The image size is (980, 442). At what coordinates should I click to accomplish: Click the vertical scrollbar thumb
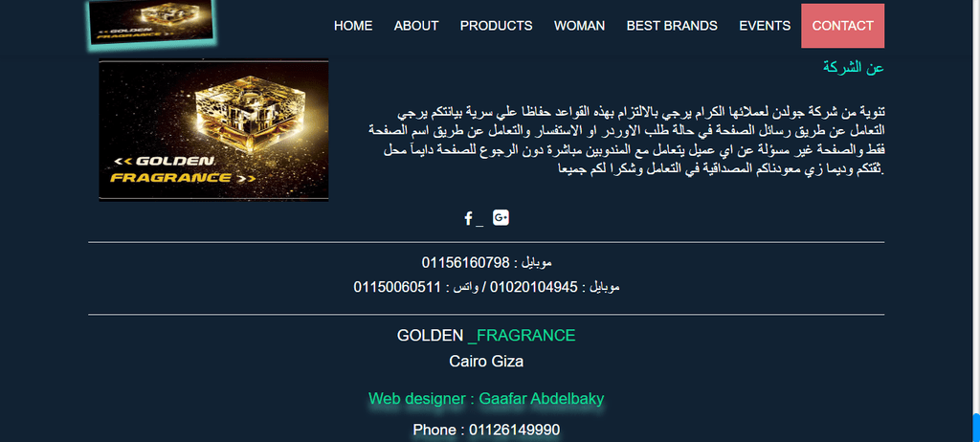975,428
